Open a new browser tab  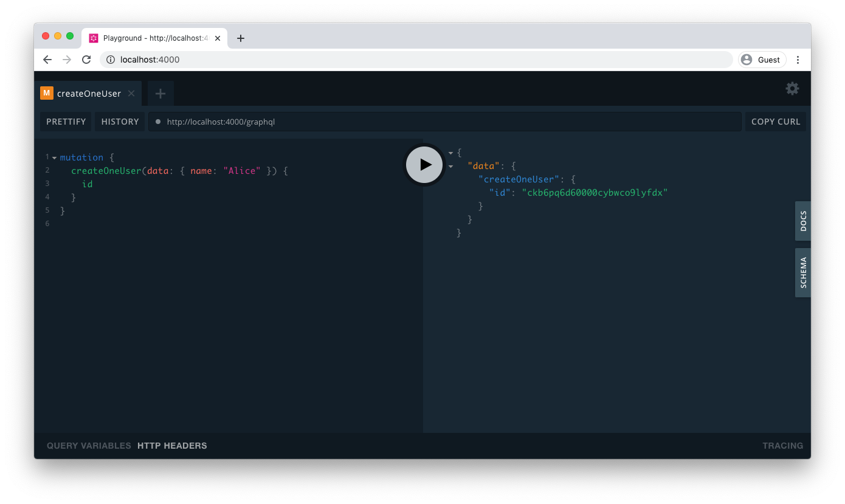(241, 38)
